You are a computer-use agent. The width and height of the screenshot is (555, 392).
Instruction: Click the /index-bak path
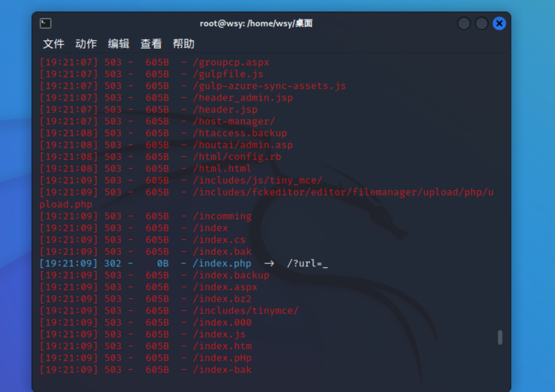[222, 370]
